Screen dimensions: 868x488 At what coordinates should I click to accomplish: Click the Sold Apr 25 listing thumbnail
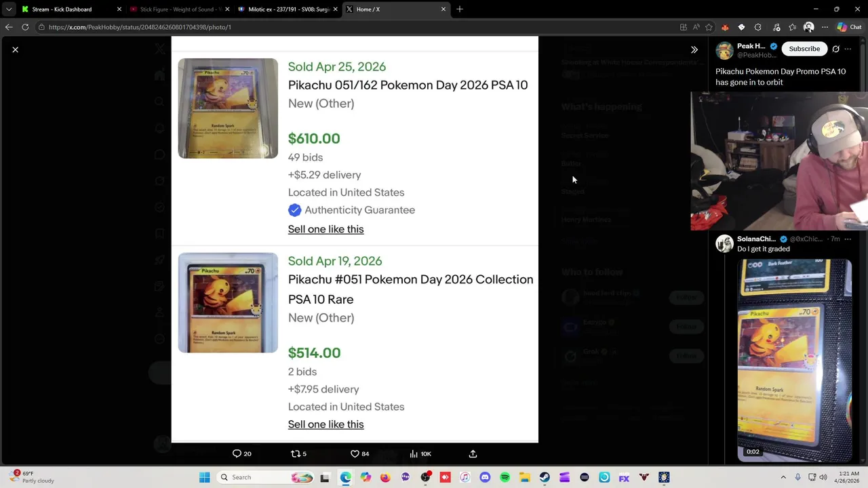point(228,108)
